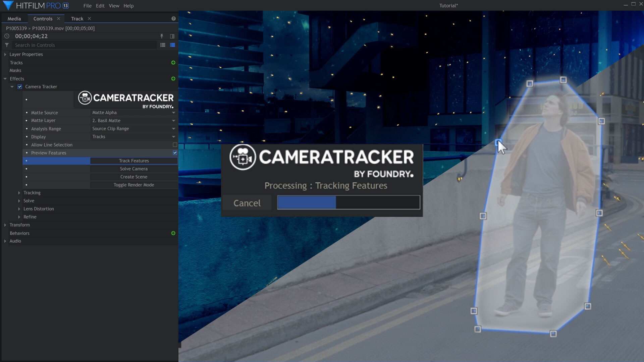
Task: Click the Toggle Render Mode button
Action: tap(134, 185)
